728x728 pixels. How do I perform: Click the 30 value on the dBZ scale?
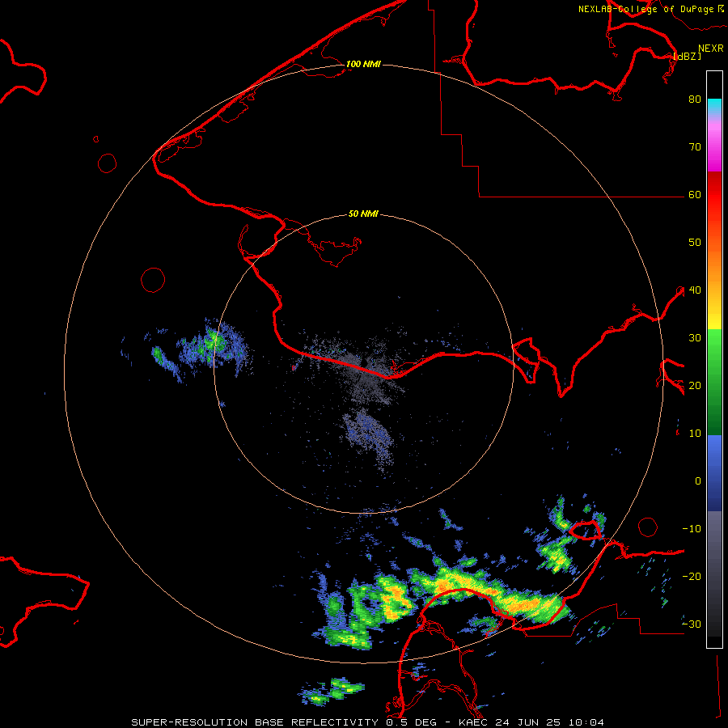pos(695,338)
